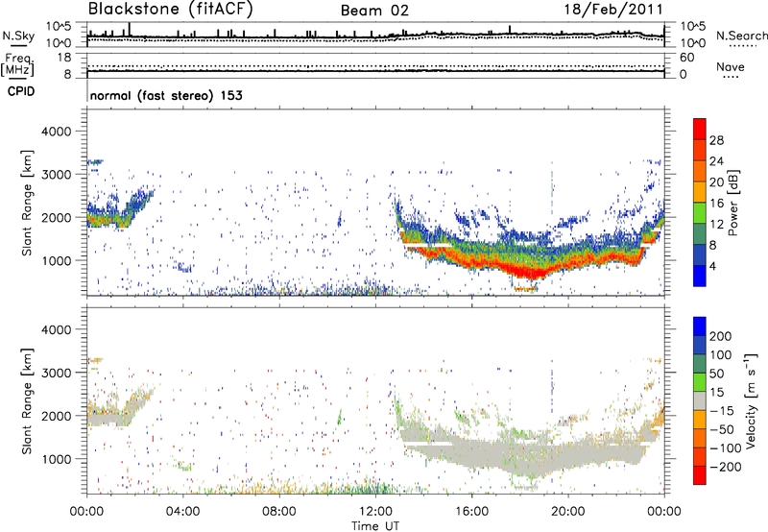Click the 'Velocity [m s-1]' color bar label
Image resolution: width=768 pixels, height=532 pixels.
pos(751,400)
